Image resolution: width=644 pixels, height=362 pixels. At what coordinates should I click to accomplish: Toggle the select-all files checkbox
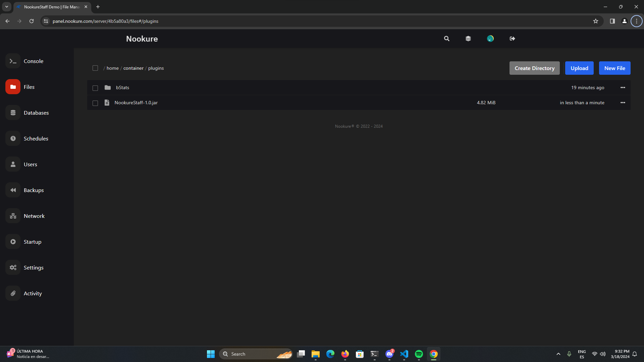coord(95,68)
